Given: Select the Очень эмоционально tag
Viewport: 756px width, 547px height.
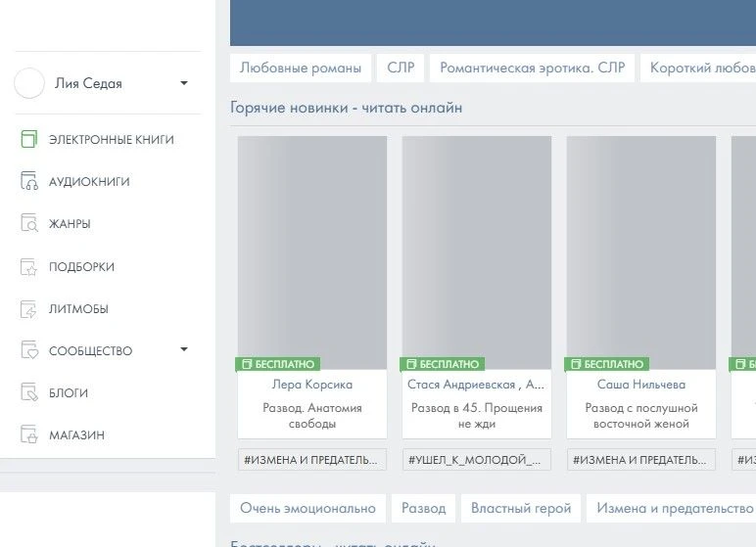Looking at the screenshot, I should 307,509.
